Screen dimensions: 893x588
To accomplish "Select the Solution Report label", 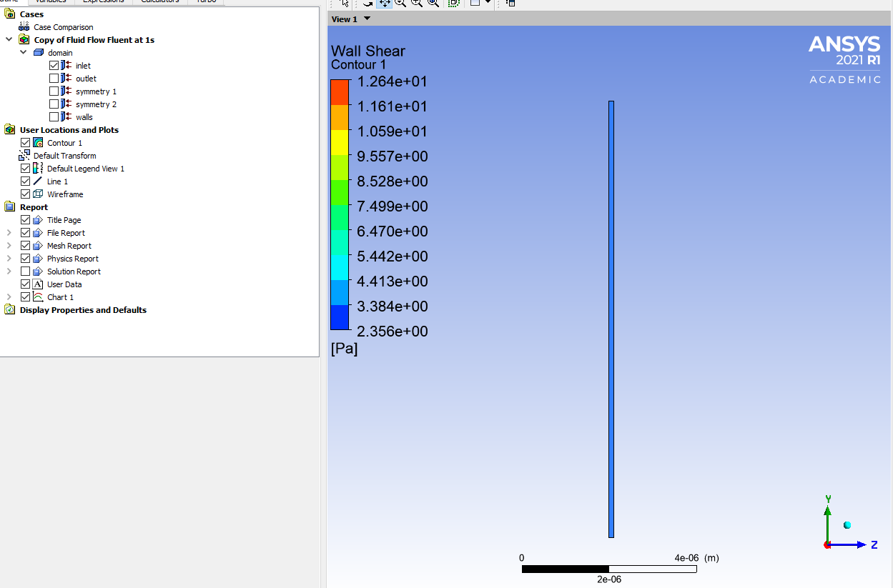I will (x=74, y=271).
